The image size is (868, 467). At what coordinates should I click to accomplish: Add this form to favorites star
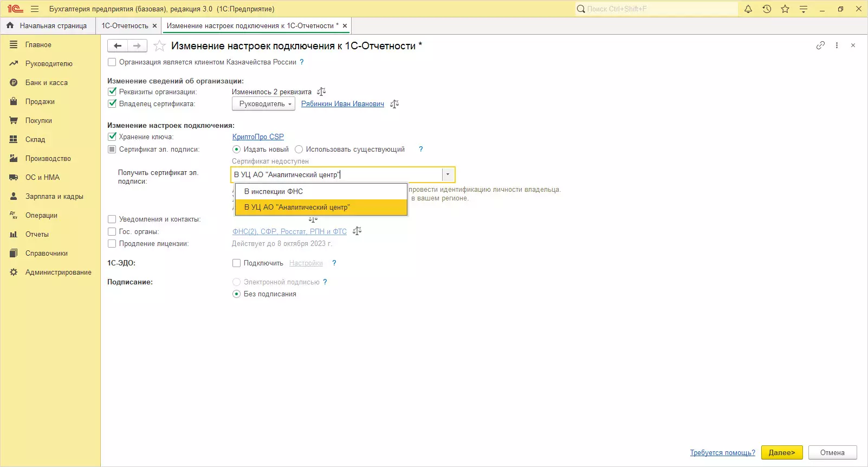coord(159,46)
